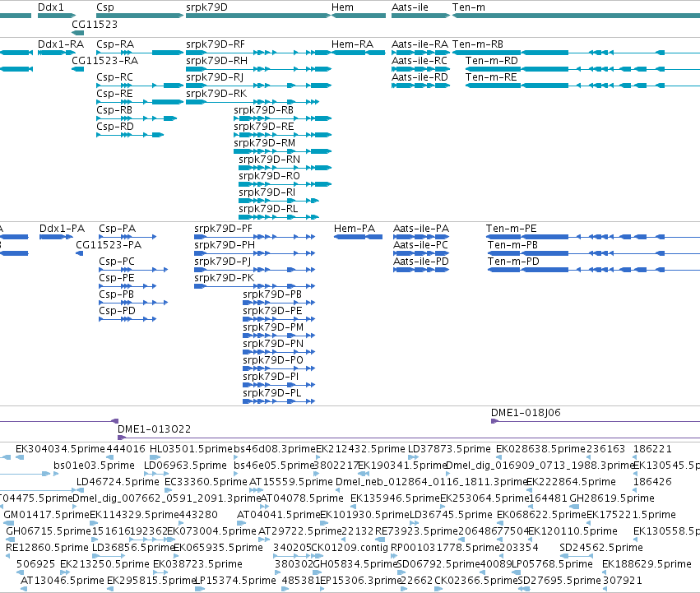
Task: Select the Csp-PC protein feature
Action: pyautogui.click(x=133, y=270)
